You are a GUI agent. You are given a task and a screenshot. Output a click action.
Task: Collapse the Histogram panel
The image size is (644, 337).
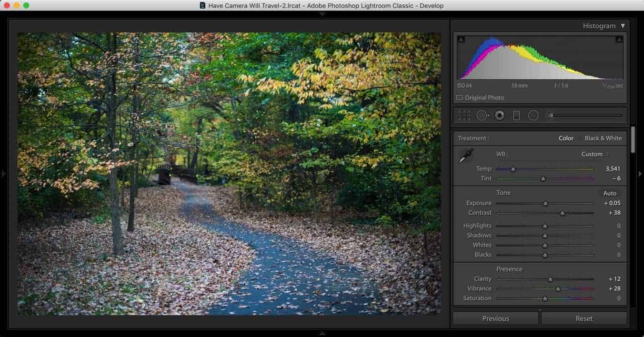coord(623,26)
